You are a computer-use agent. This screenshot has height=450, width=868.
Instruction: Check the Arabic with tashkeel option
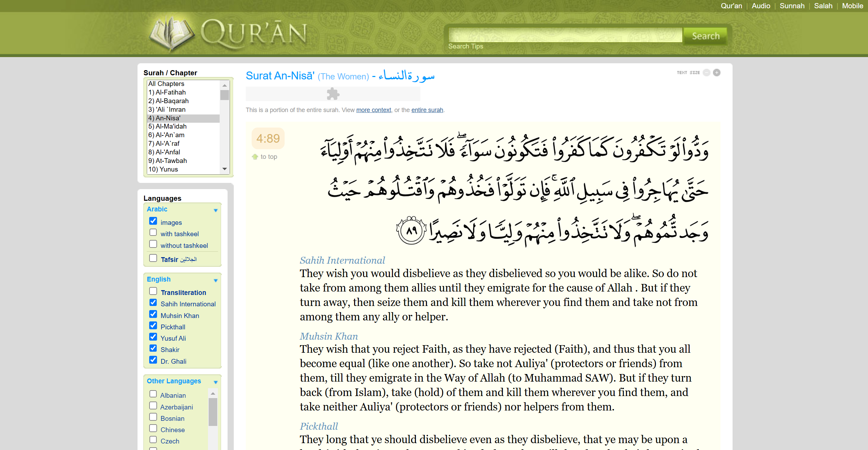153,233
